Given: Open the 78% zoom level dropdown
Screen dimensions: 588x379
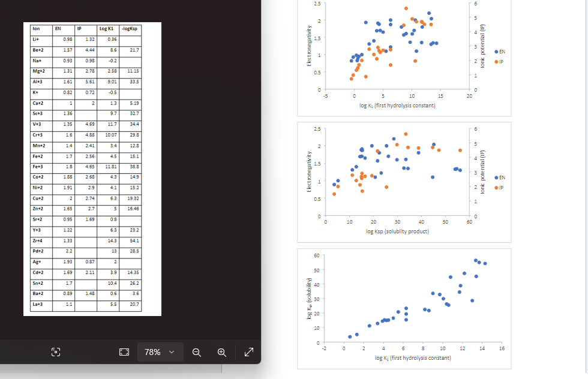Looking at the screenshot, I should 160,353.
